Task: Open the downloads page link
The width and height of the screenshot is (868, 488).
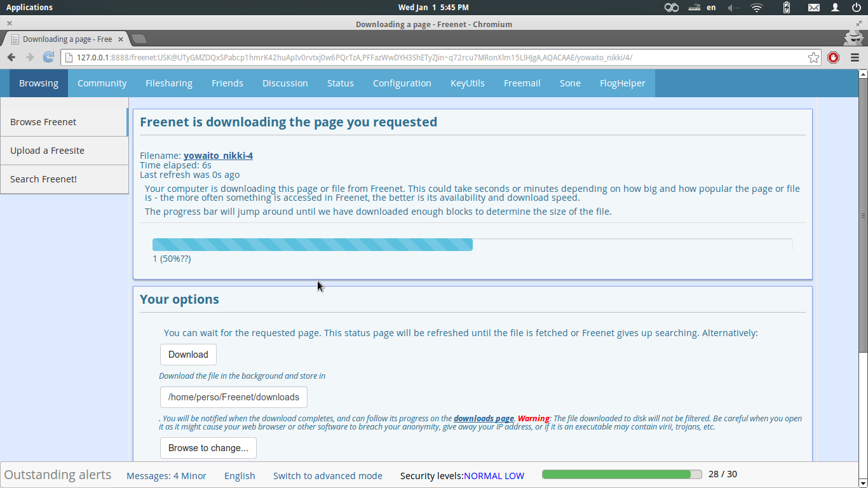Action: click(484, 419)
